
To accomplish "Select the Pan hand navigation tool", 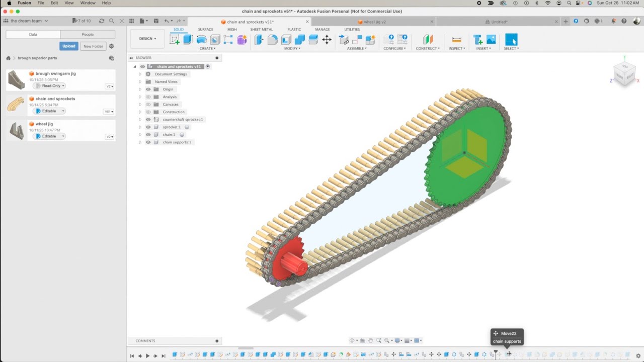I will 370,340.
